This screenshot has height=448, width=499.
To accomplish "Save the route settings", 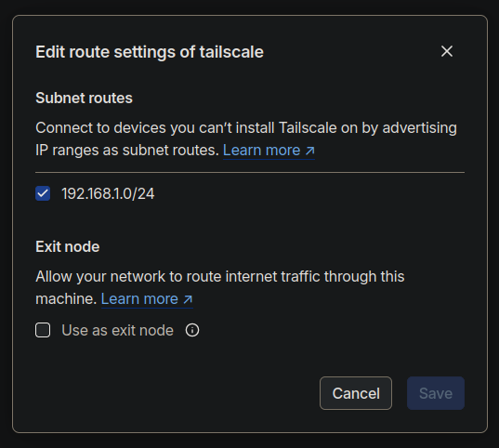I will coord(436,393).
